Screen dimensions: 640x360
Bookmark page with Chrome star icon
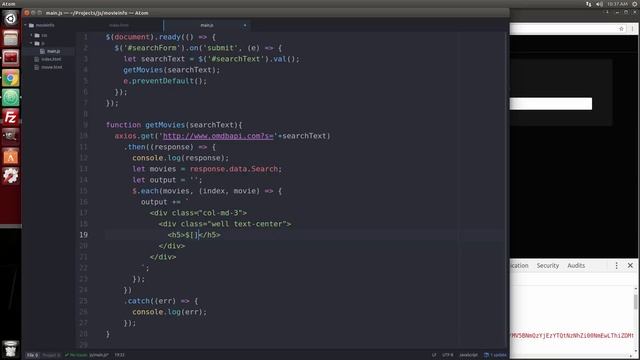[x=621, y=29]
